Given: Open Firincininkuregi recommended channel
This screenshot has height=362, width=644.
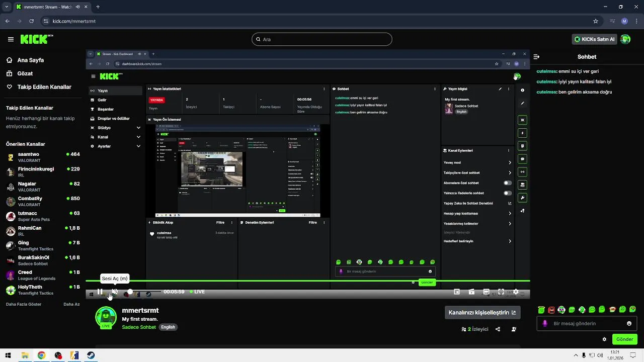Looking at the screenshot, I should [x=43, y=172].
